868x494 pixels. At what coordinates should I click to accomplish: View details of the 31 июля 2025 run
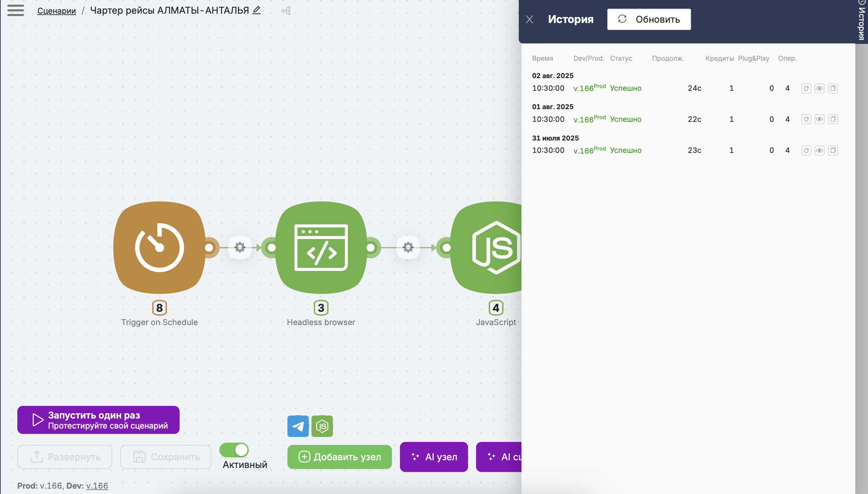(820, 150)
